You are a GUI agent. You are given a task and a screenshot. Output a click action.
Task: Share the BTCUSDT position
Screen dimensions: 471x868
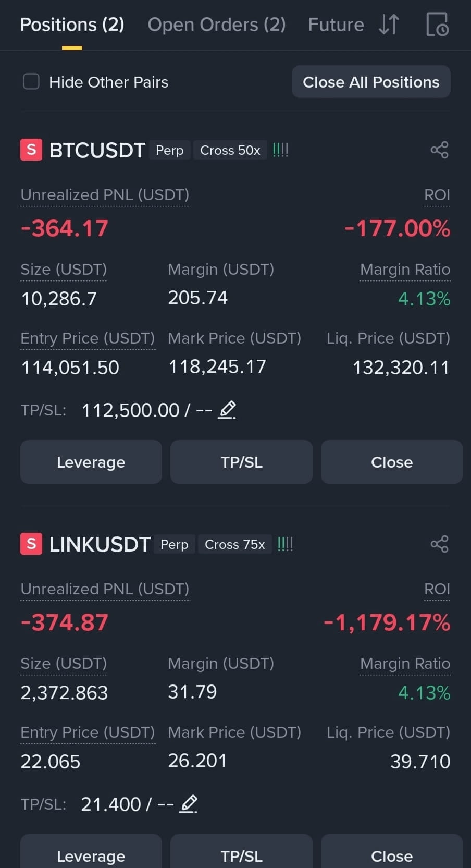439,150
